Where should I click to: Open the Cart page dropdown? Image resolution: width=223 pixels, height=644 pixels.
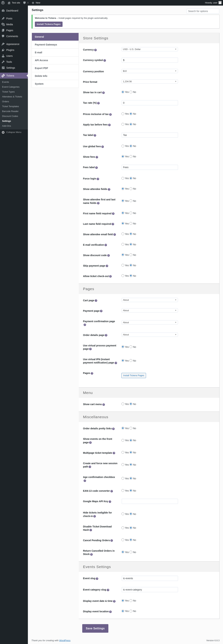[x=149, y=300]
